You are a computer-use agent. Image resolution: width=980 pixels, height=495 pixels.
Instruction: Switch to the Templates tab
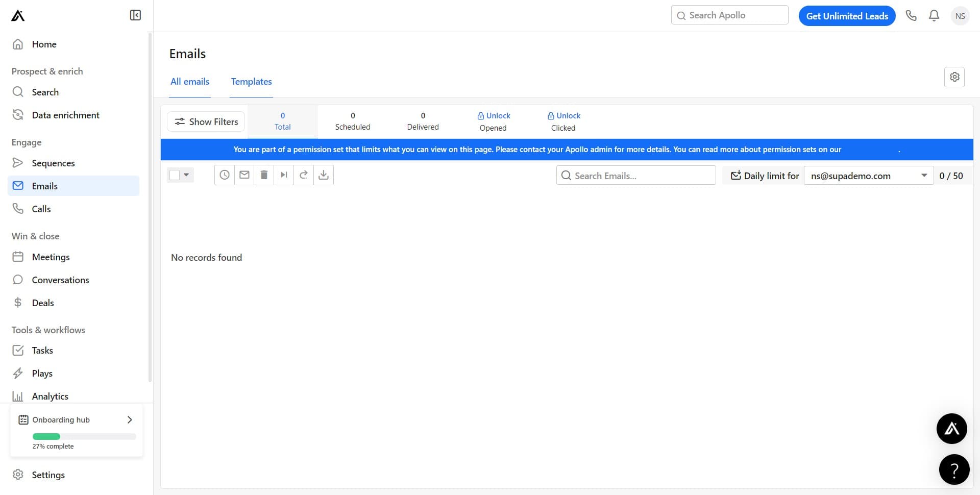[251, 82]
